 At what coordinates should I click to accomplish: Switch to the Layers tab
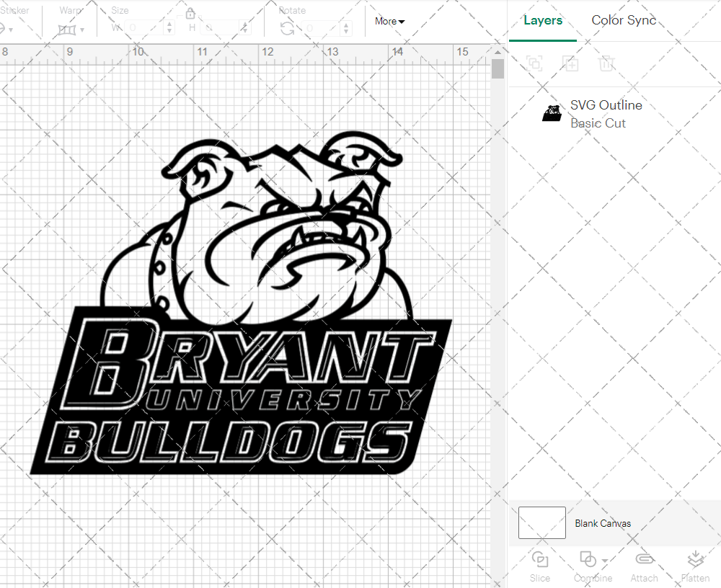click(x=543, y=20)
